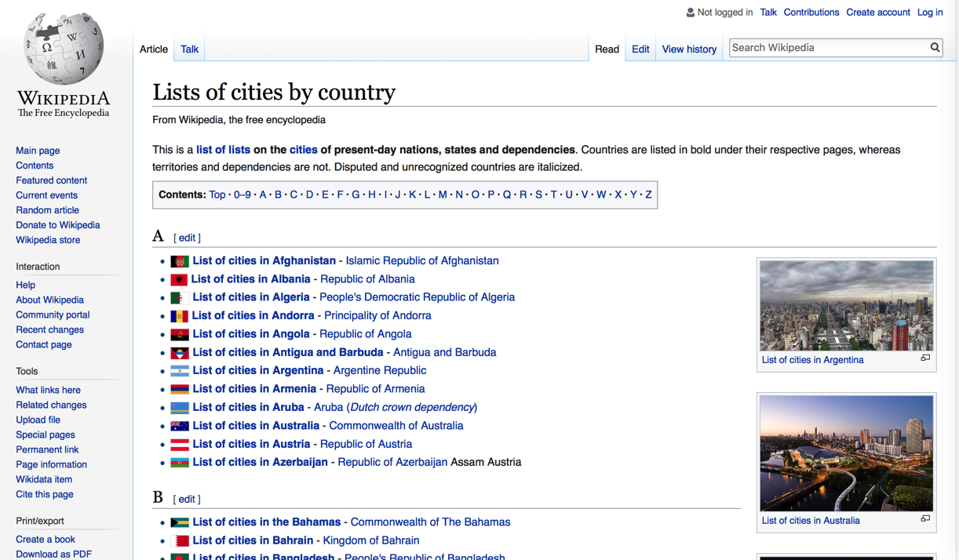Open Featured content in sidebar
Screen dimensions: 959x560
[51, 180]
